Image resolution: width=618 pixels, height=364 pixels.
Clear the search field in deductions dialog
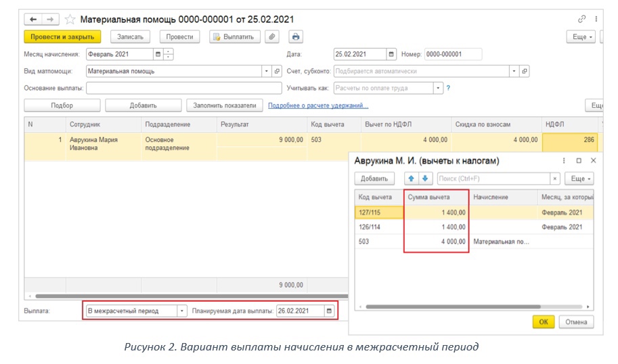click(x=555, y=179)
